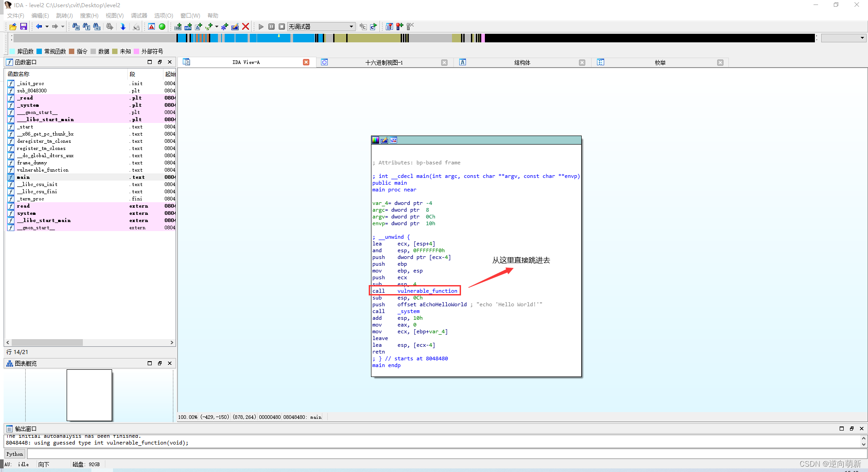
Task: Switch to the 十六进制视图-1 tab
Action: [384, 63]
